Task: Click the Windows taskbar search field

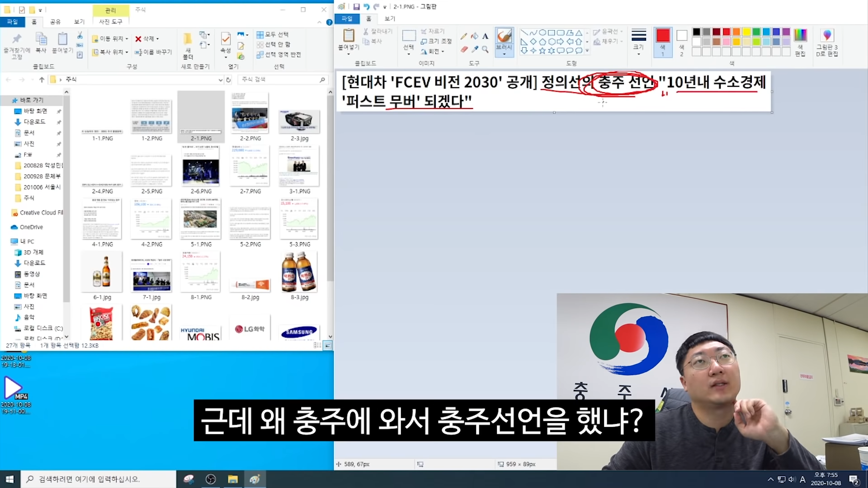Action: [x=98, y=479]
